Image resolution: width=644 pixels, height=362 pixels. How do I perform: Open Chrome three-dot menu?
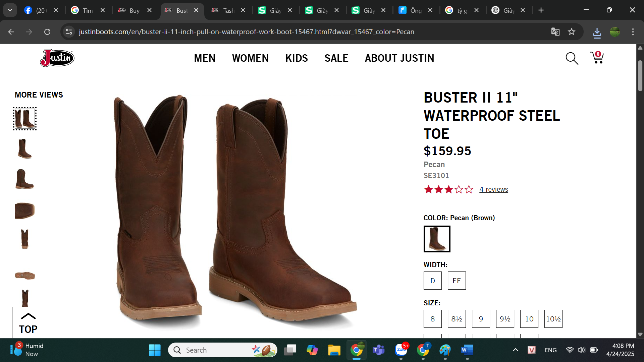click(633, 32)
